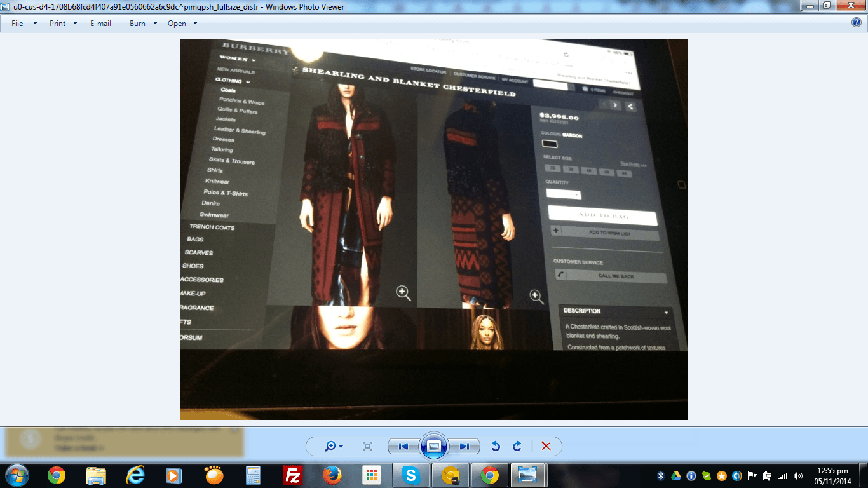Go to the previous photo
The width and height of the screenshot is (868, 488).
(x=403, y=447)
